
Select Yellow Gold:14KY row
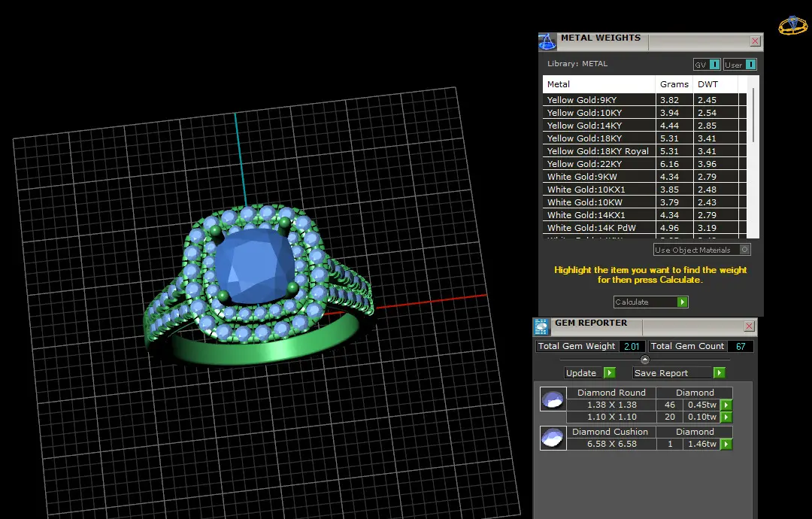[645, 126]
